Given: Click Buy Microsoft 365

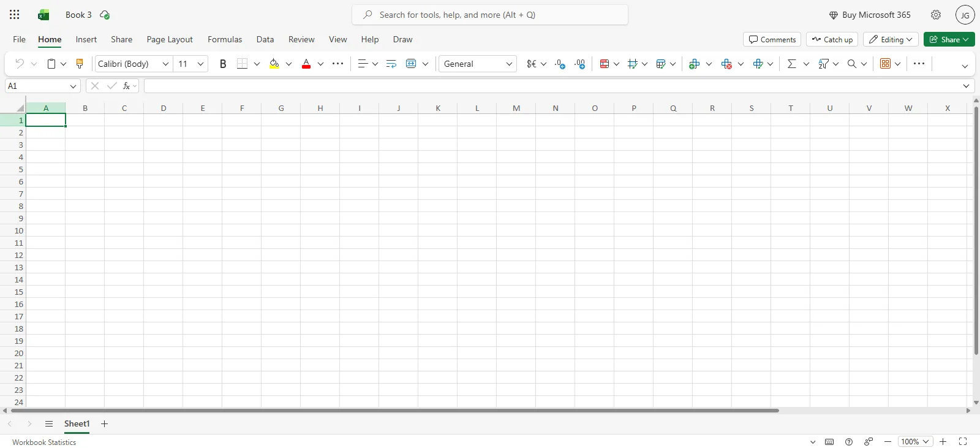Looking at the screenshot, I should pos(870,15).
